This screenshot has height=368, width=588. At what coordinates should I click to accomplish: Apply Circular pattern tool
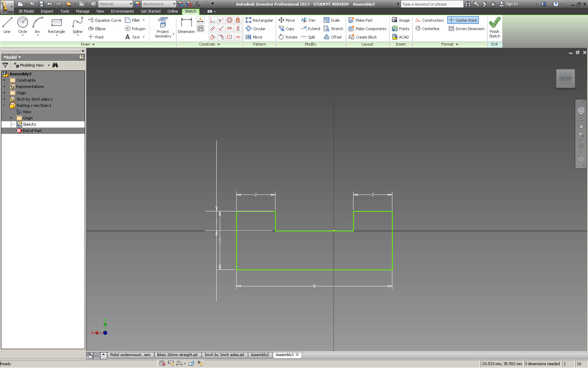[x=255, y=29]
